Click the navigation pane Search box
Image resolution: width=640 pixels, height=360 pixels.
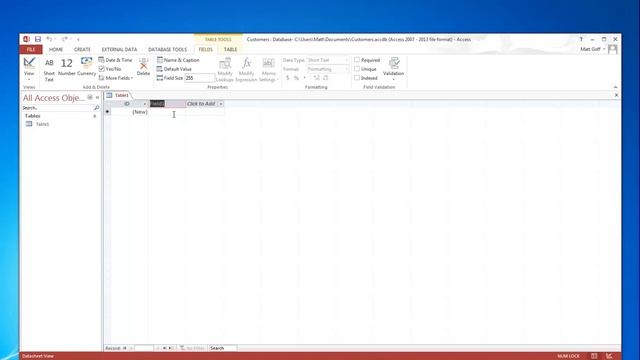(x=57, y=108)
